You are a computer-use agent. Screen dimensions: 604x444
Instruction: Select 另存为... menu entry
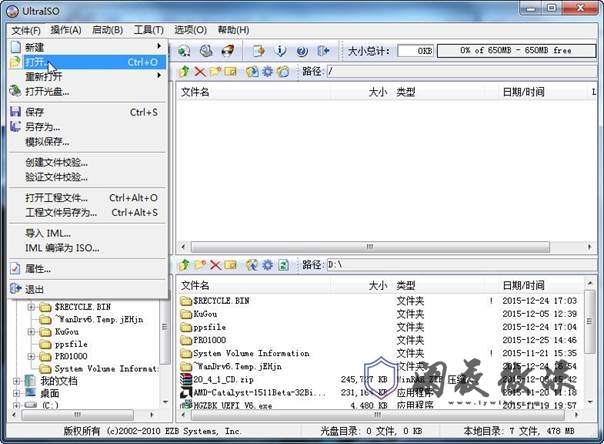[x=43, y=127]
